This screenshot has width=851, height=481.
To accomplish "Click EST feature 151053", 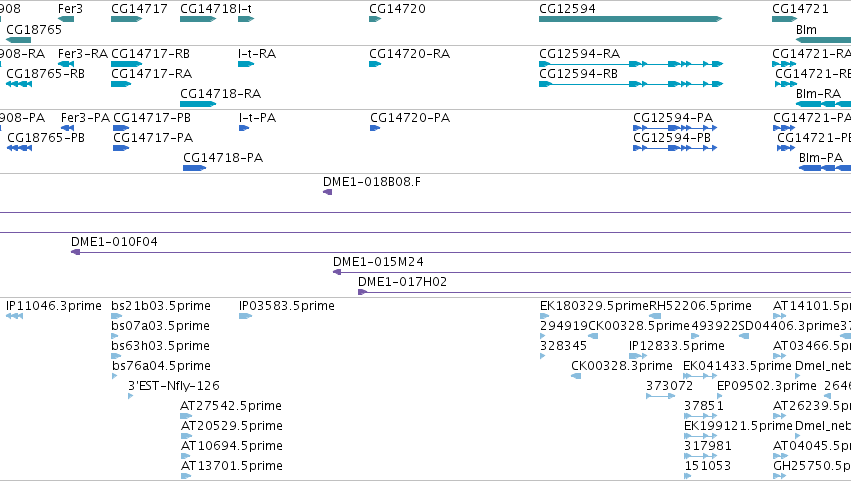I will click(688, 477).
